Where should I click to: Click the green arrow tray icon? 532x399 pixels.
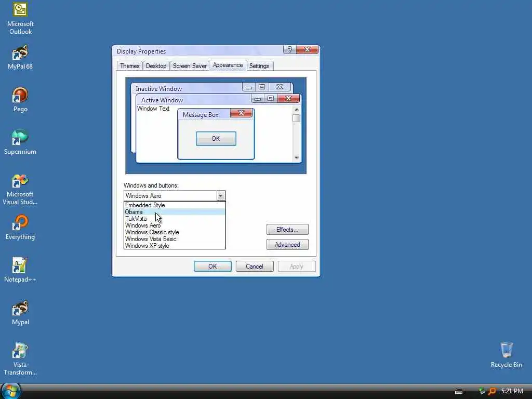pyautogui.click(x=482, y=391)
